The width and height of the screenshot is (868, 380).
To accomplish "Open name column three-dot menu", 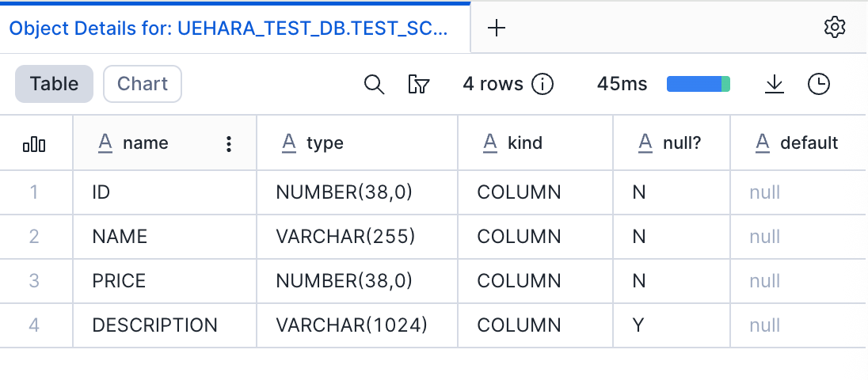I will pyautogui.click(x=229, y=143).
